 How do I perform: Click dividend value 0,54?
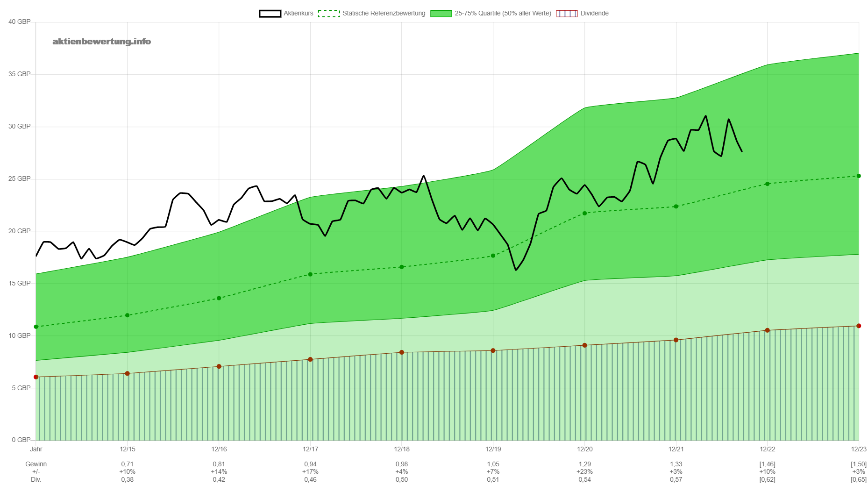[x=585, y=479]
